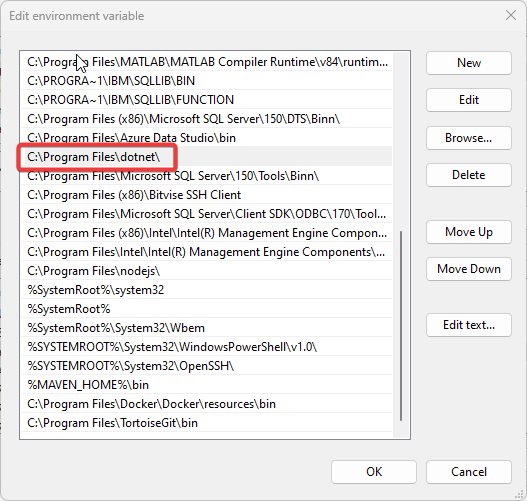Open Edit for the selected path
The height and width of the screenshot is (501, 527).
click(469, 100)
